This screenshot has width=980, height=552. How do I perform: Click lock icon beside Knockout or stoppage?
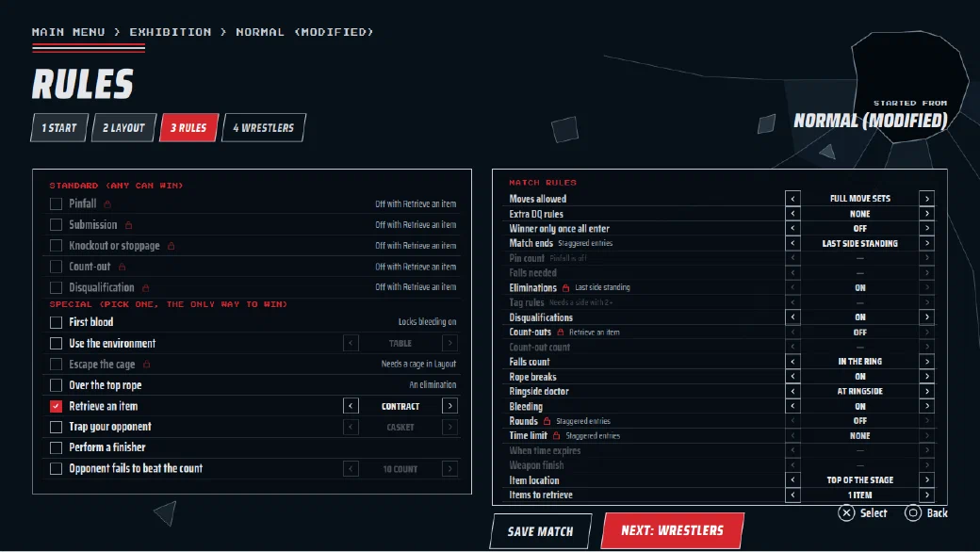(171, 246)
